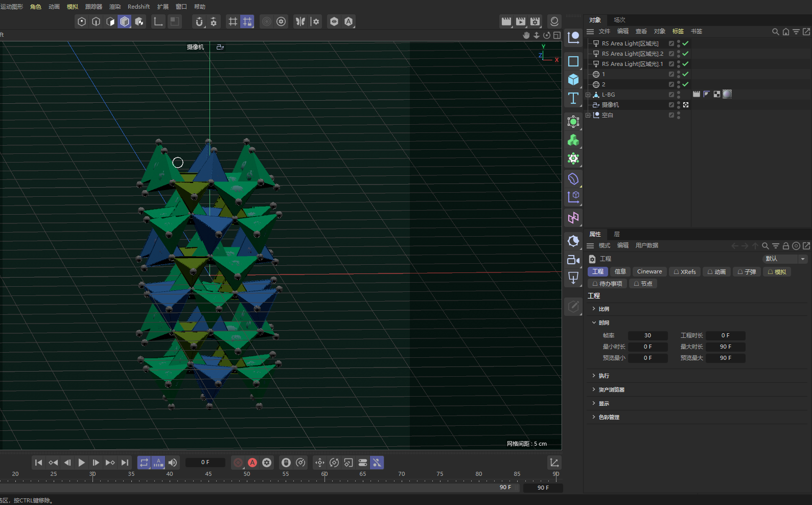
Task: Open the 标签 menu in object manager
Action: click(678, 31)
